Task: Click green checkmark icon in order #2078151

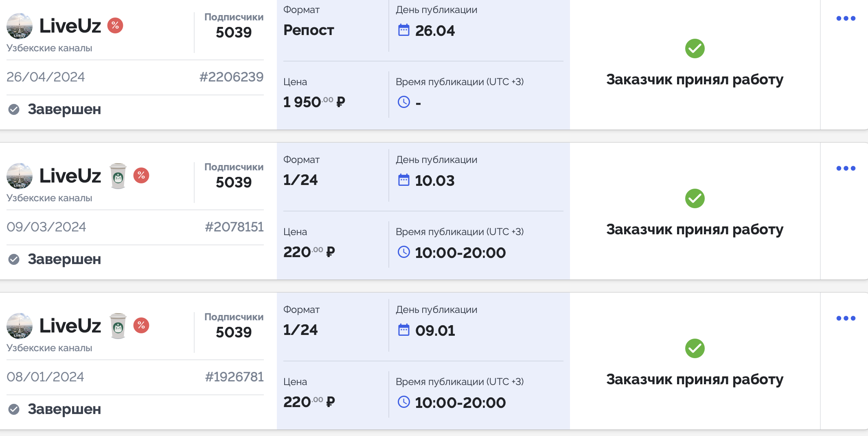Action: [x=695, y=198]
